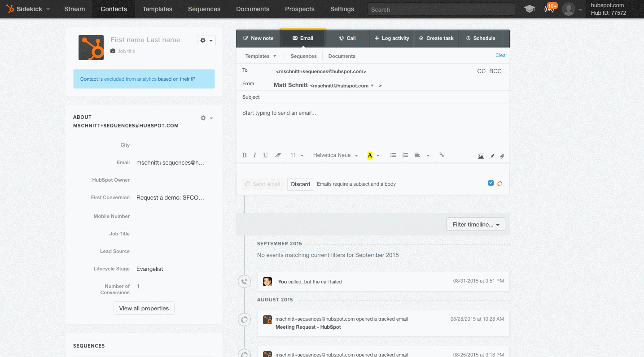Open the Templates dropdown in the email composer

click(261, 56)
